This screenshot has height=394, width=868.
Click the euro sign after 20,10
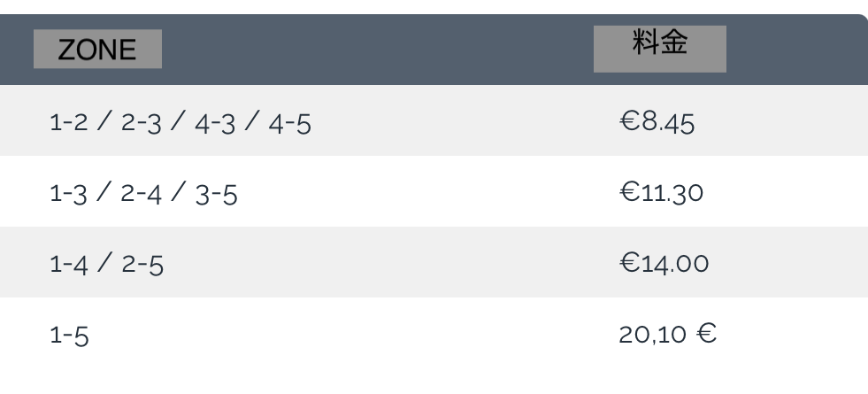pyautogui.click(x=706, y=333)
